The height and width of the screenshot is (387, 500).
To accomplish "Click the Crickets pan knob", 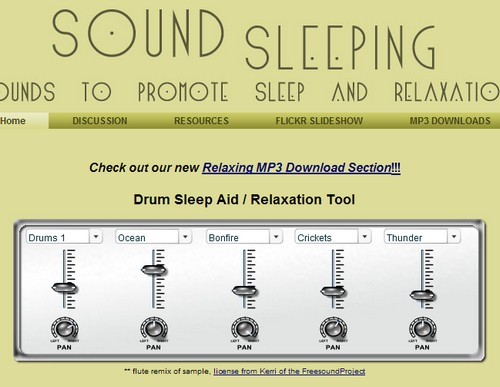I will click(334, 329).
